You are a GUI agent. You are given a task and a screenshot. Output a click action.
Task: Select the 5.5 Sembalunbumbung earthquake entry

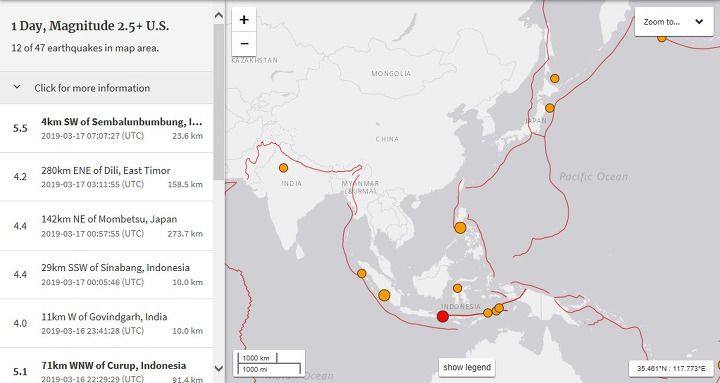[x=107, y=128]
